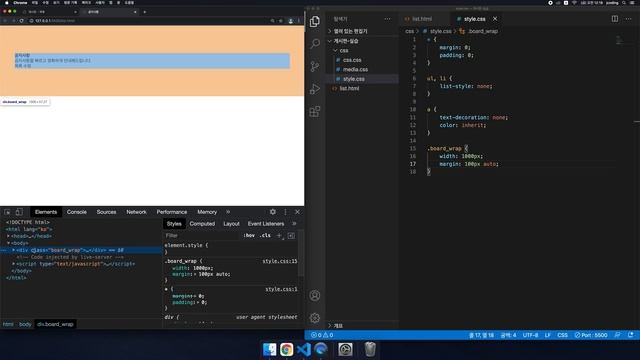Change language mode via CSS status item
Image resolution: width=640 pixels, height=360 pixels.
pos(562,335)
